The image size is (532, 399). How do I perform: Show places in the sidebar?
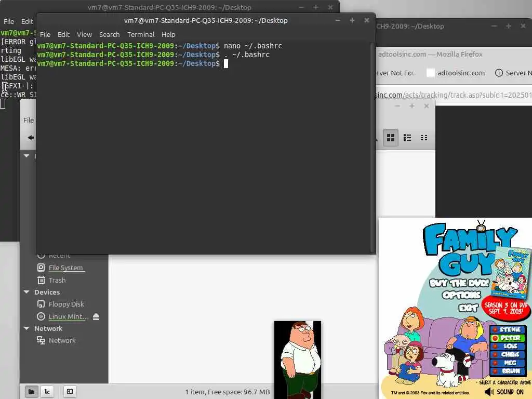31,392
